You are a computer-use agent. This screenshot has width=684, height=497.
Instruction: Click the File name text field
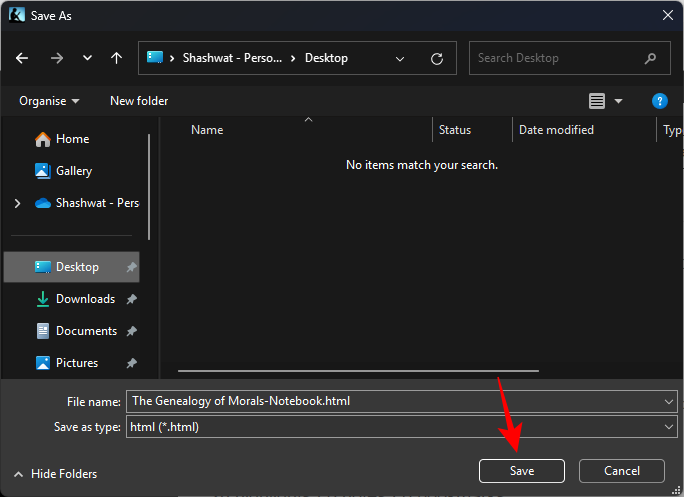coord(395,401)
